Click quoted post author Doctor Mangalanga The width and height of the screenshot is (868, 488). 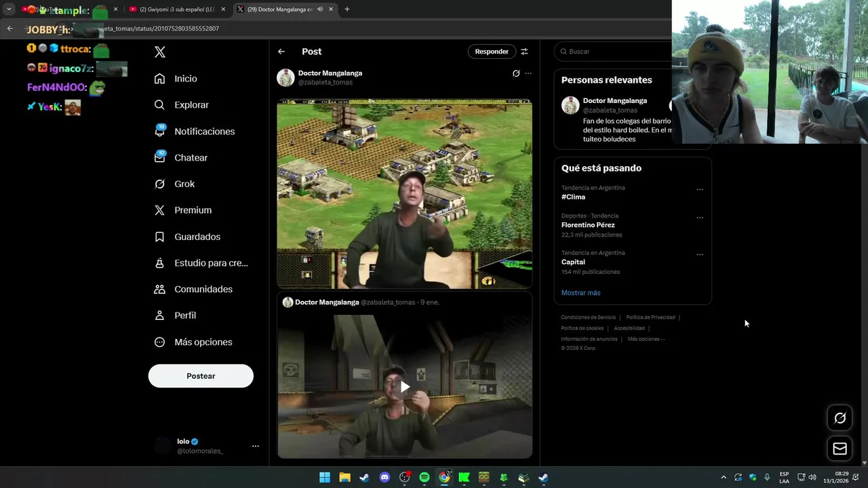[327, 302]
